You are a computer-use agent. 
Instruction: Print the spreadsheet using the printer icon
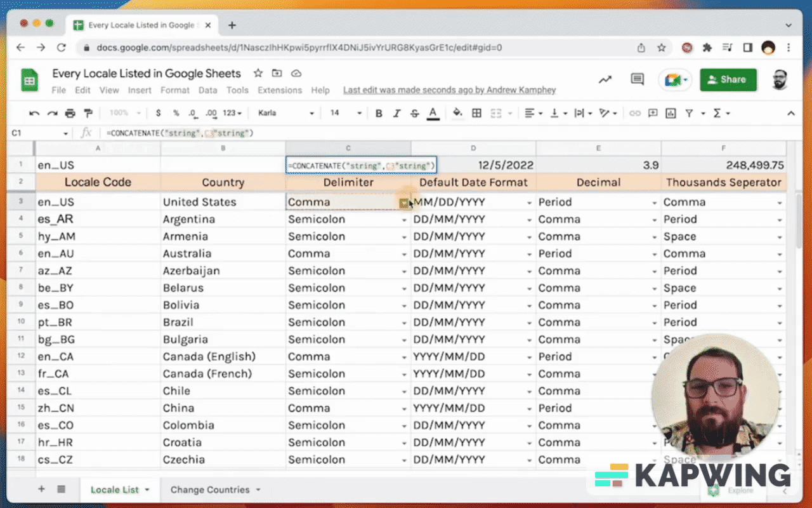[x=70, y=113]
